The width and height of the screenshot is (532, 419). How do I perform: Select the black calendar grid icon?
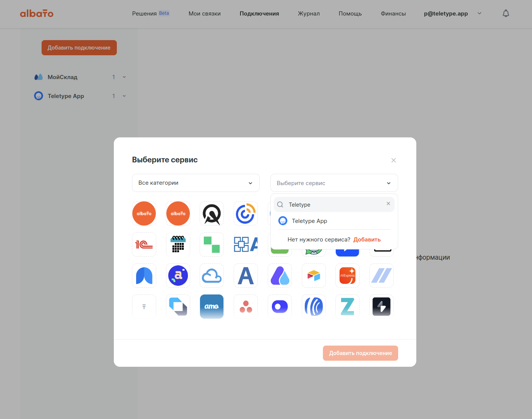point(178,245)
